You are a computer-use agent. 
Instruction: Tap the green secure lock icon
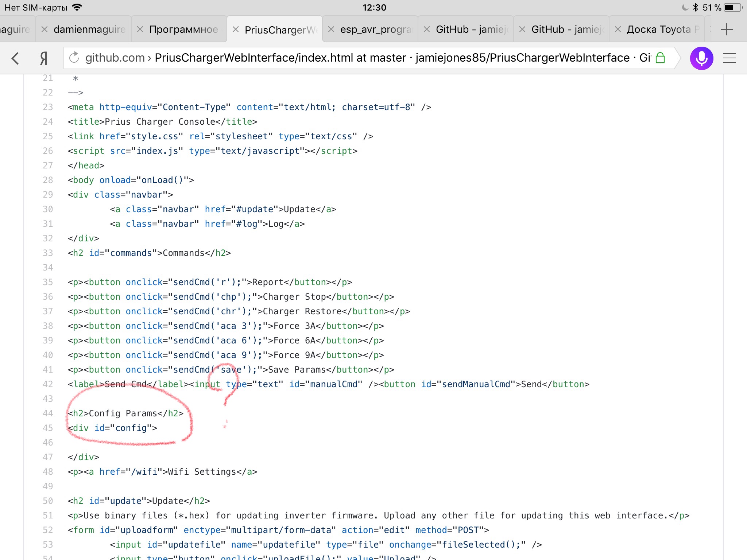pos(660,58)
